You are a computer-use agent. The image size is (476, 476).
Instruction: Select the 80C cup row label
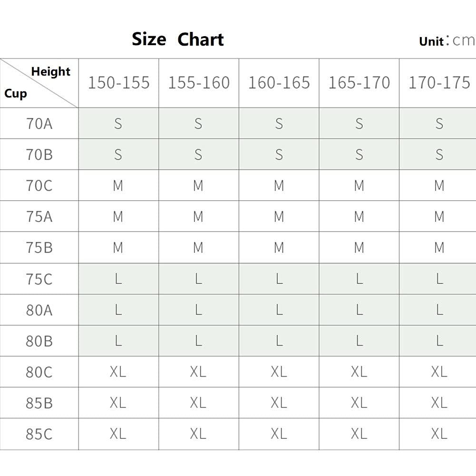39,372
